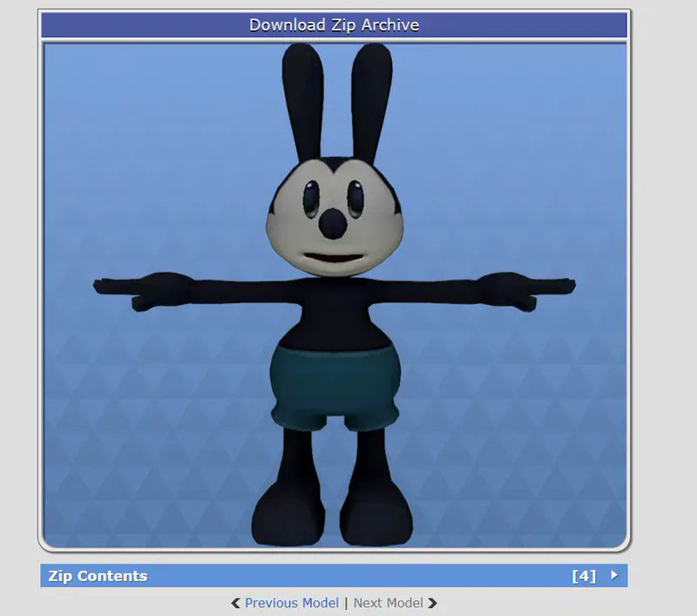
Task: Click the rabbit model preview image
Action: 335,295
